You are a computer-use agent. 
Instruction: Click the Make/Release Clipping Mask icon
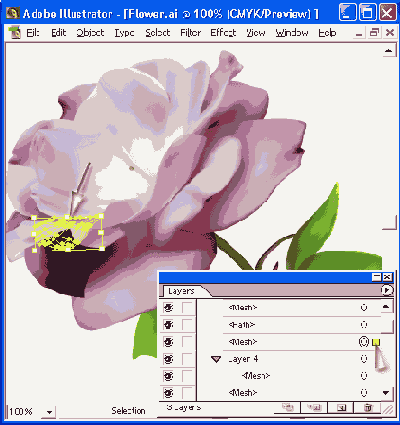pyautogui.click(x=287, y=407)
